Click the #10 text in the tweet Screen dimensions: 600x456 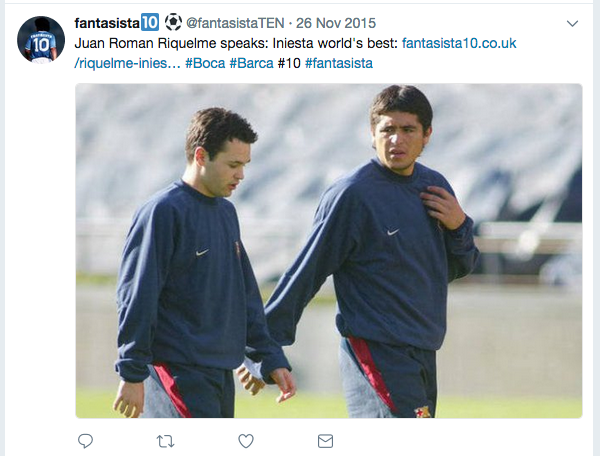point(288,63)
